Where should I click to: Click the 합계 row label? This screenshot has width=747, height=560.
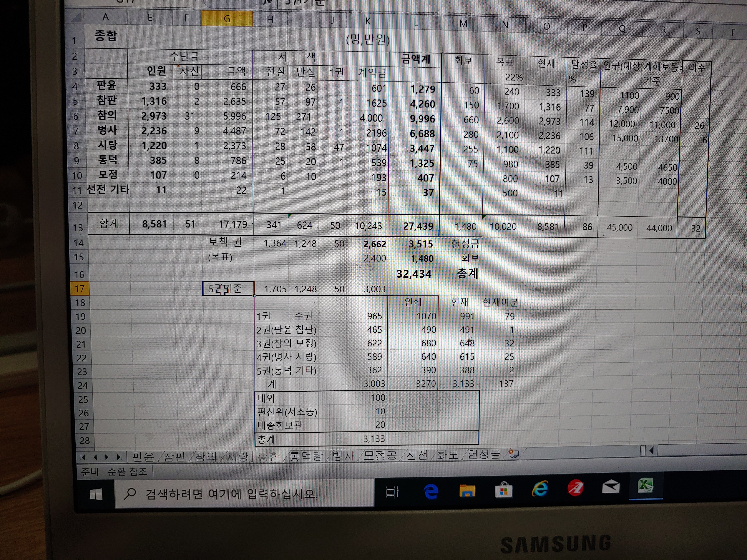coord(108,224)
